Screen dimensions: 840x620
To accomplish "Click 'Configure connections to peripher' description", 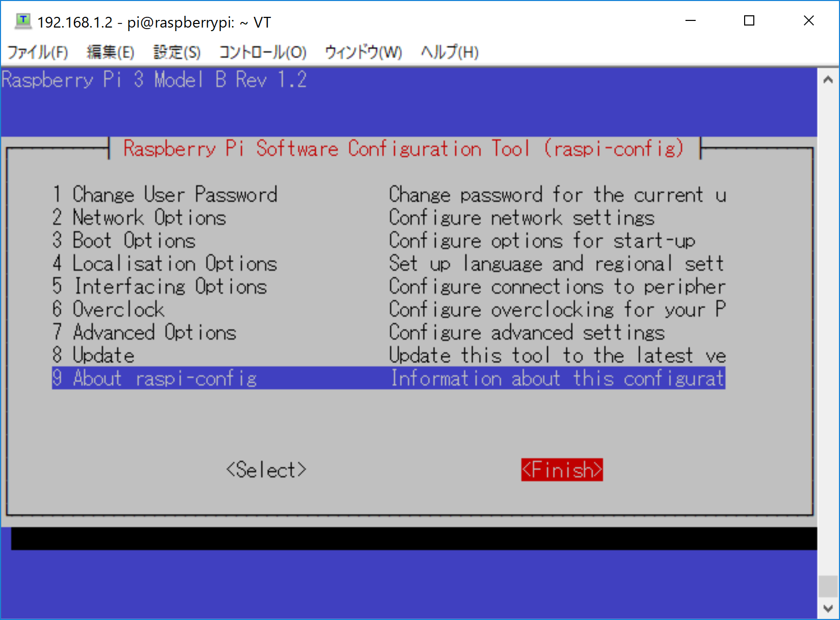I will 557,286.
